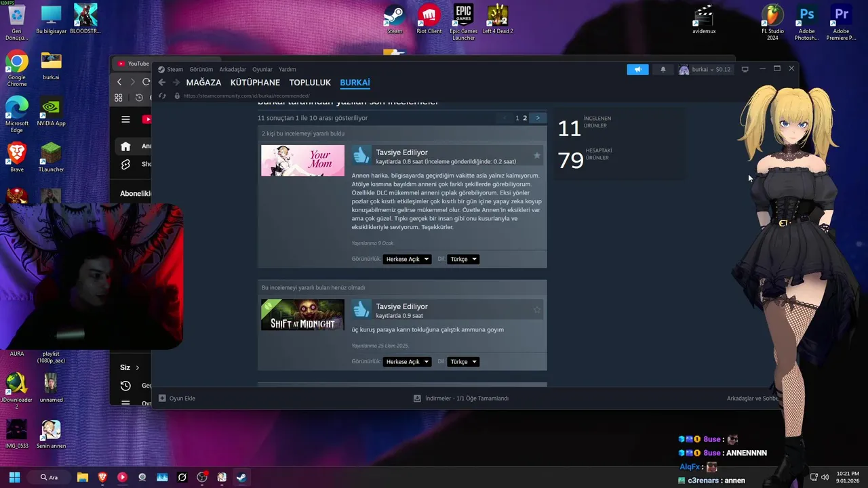Reload the Steam community page

(161, 96)
